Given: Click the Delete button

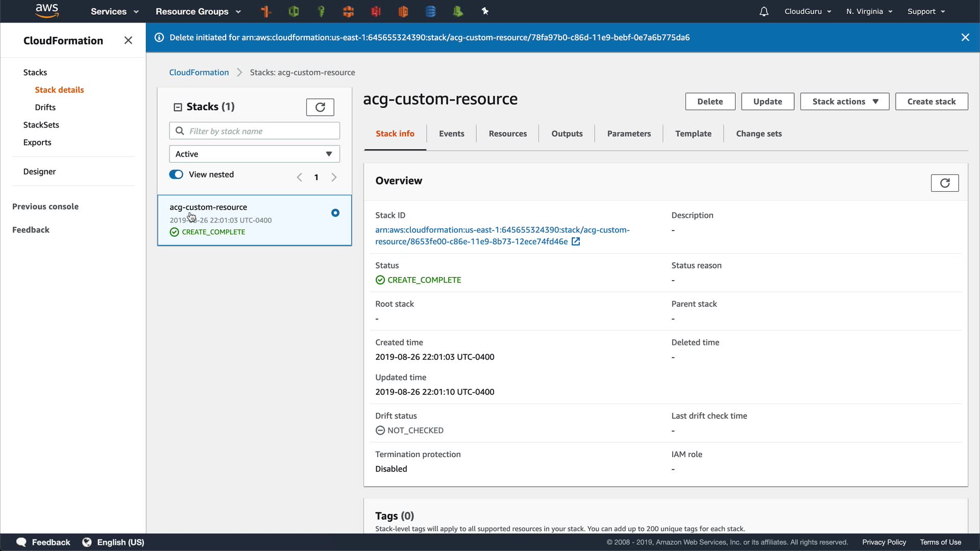Looking at the screenshot, I should (x=709, y=102).
